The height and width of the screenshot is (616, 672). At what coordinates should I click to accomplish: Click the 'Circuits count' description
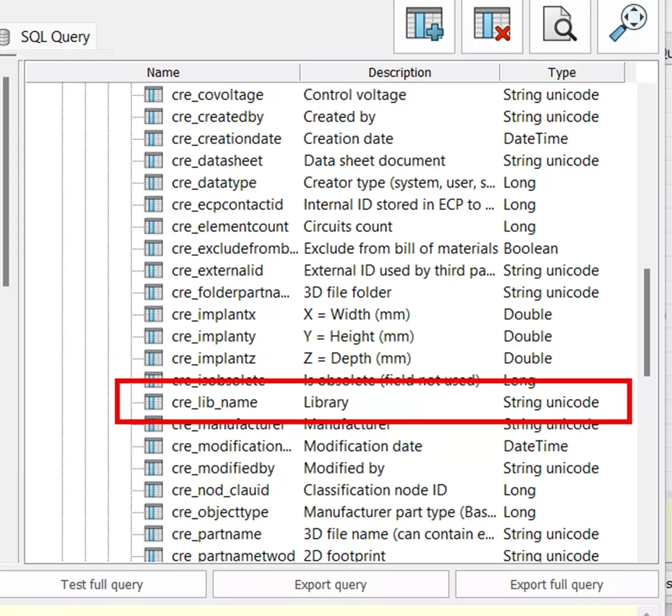click(x=348, y=226)
